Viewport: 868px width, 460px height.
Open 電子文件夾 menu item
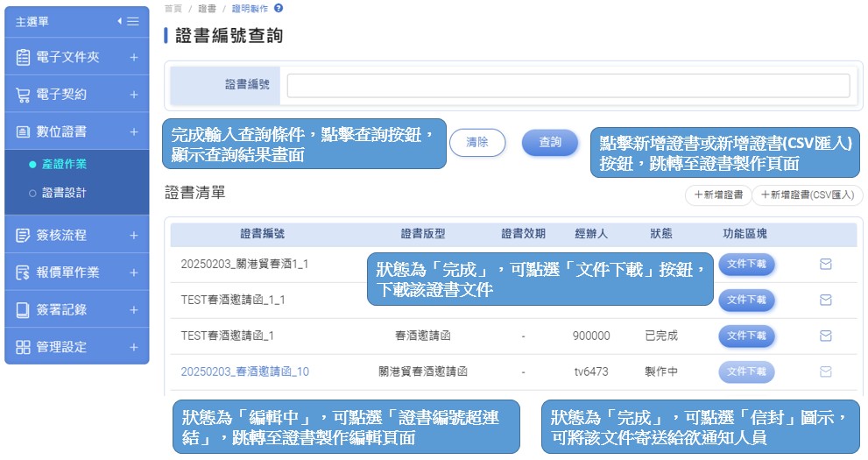(x=77, y=57)
